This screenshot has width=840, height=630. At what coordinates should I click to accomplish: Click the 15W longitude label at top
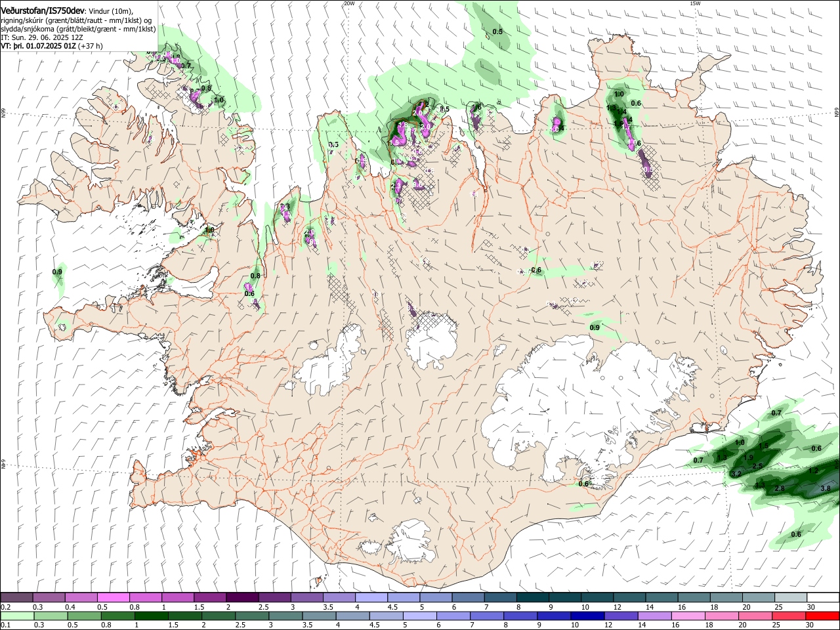pyautogui.click(x=694, y=3)
